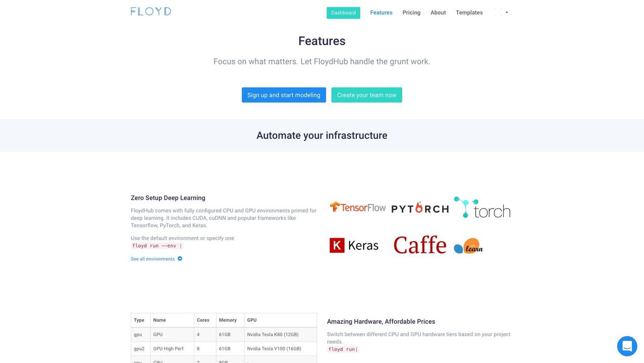Go to the Pricing page
The width and height of the screenshot is (644, 363).
(x=411, y=12)
